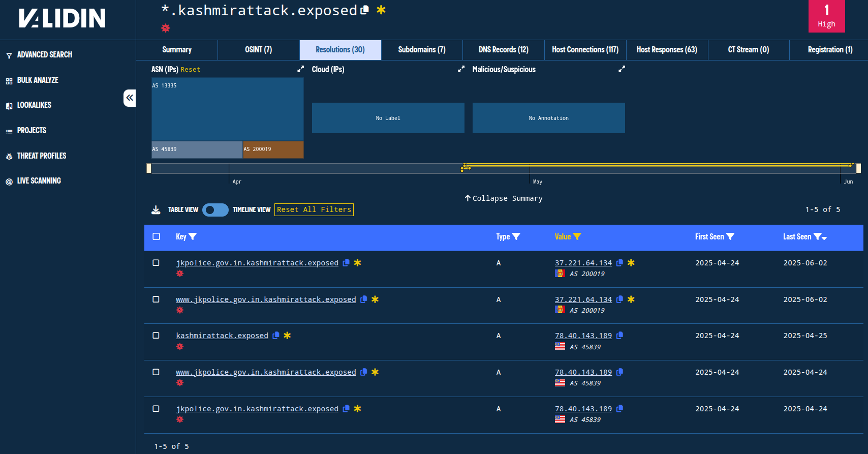Click the Validin logo
The image size is (868, 454).
tap(62, 18)
